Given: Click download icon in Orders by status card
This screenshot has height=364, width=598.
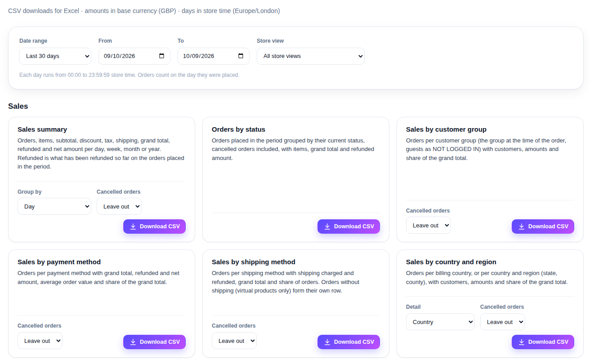Looking at the screenshot, I should (327, 226).
